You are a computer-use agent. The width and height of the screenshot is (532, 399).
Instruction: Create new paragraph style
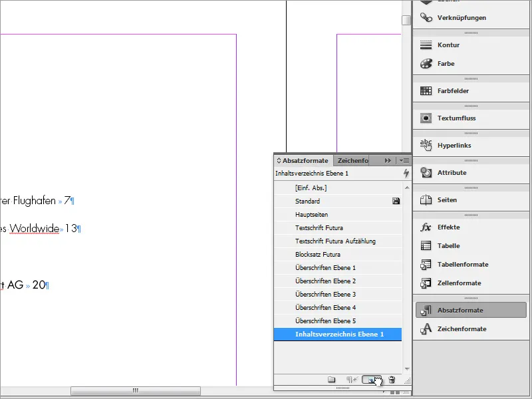tap(372, 380)
